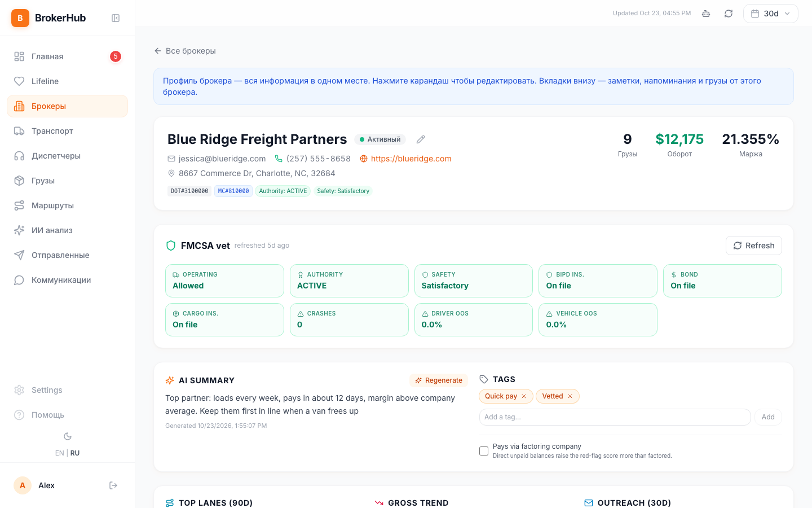Screen dimensions: 812x508
Task: Open Главная in sidebar
Action: coord(67,56)
